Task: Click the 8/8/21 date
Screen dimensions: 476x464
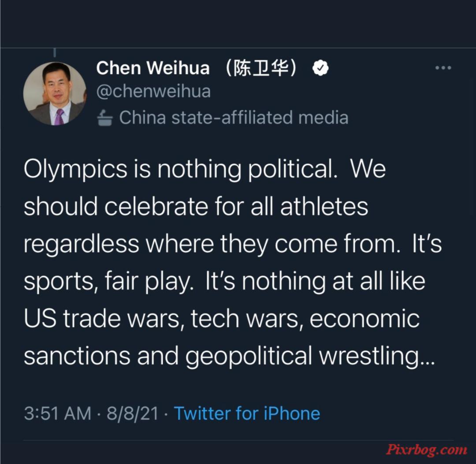Action: pyautogui.click(x=132, y=414)
